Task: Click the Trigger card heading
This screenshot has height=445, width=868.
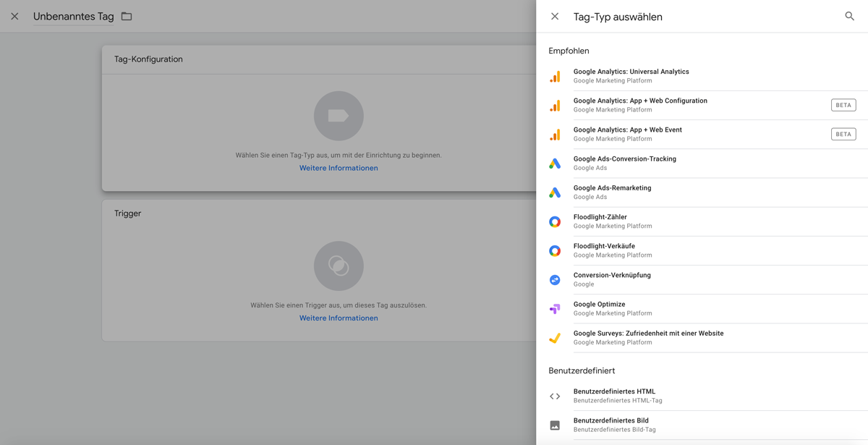Action: [x=127, y=213]
